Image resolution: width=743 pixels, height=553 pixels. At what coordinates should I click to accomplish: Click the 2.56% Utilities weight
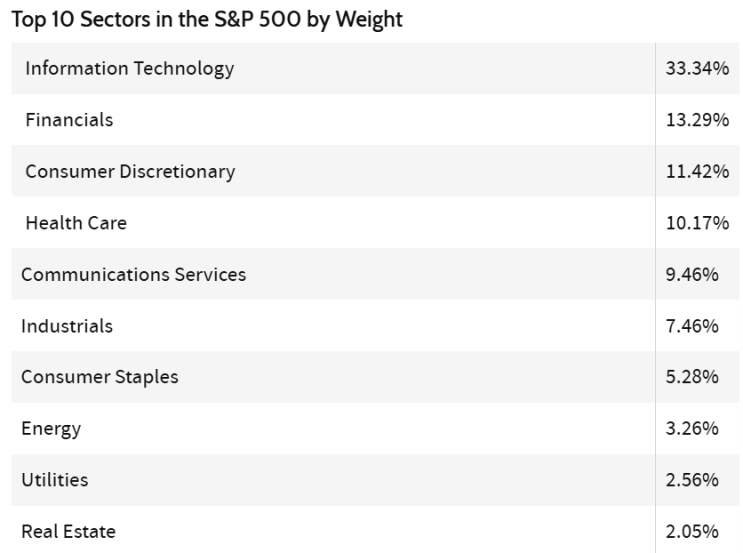pyautogui.click(x=692, y=480)
